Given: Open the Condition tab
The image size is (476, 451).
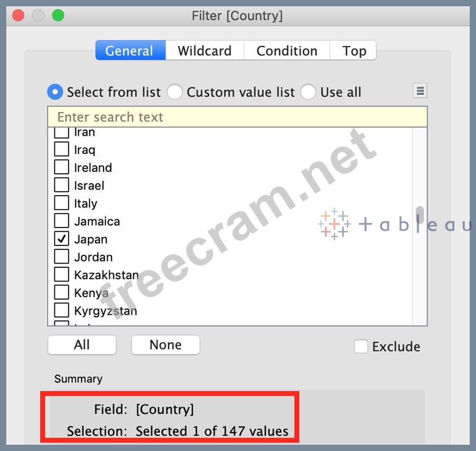Looking at the screenshot, I should (286, 51).
